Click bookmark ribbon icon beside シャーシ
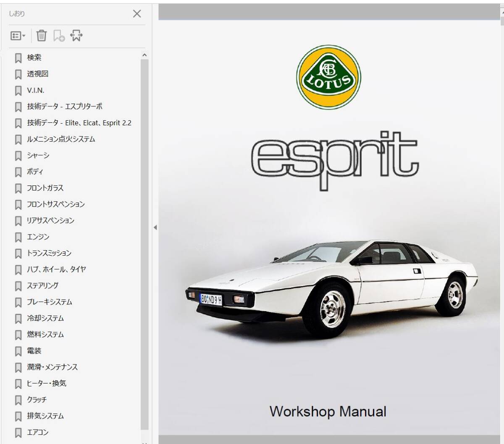This screenshot has width=504, height=444. pos(18,156)
